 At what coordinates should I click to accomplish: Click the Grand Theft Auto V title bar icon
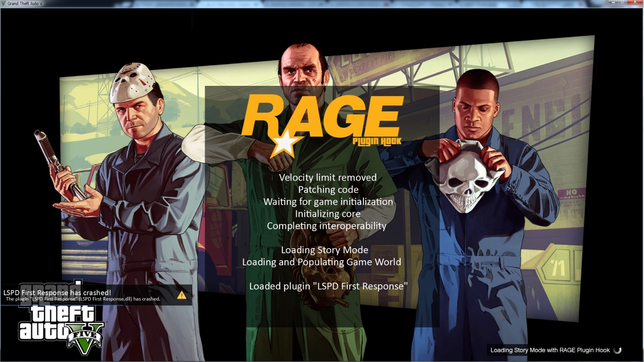3,3
